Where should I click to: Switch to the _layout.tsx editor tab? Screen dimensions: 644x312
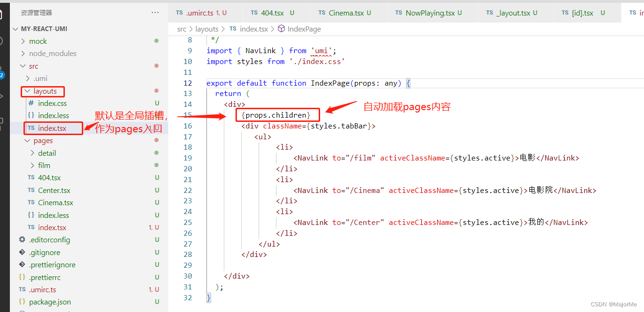[516, 13]
